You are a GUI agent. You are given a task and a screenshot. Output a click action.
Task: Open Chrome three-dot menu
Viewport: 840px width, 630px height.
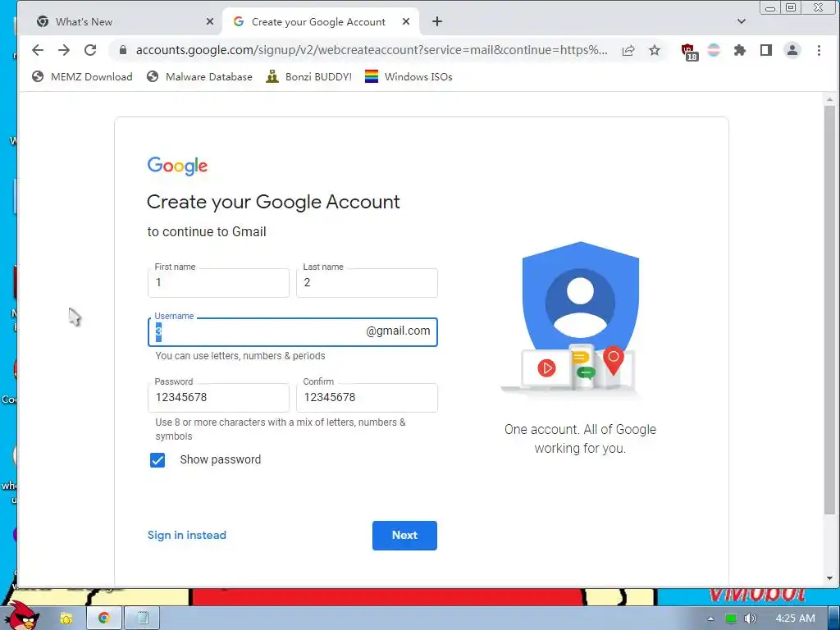click(x=819, y=50)
